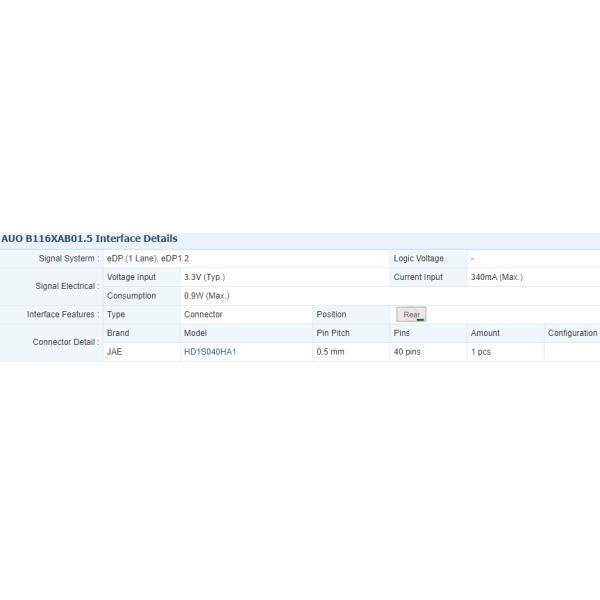Click the Voltage Input label
Viewport: 600px width, 600px height.
[x=131, y=277]
